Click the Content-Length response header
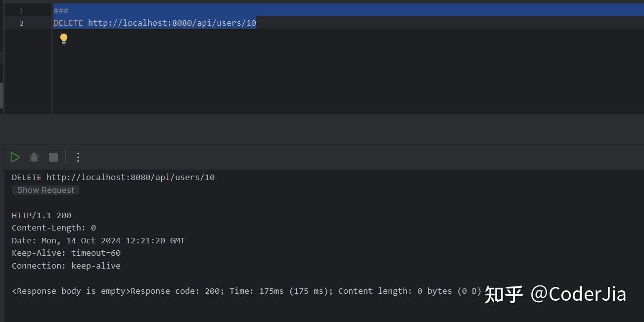644x322 pixels. (54, 228)
